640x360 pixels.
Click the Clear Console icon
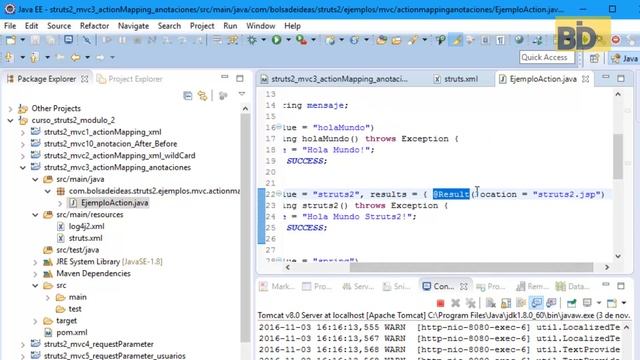coord(491,303)
